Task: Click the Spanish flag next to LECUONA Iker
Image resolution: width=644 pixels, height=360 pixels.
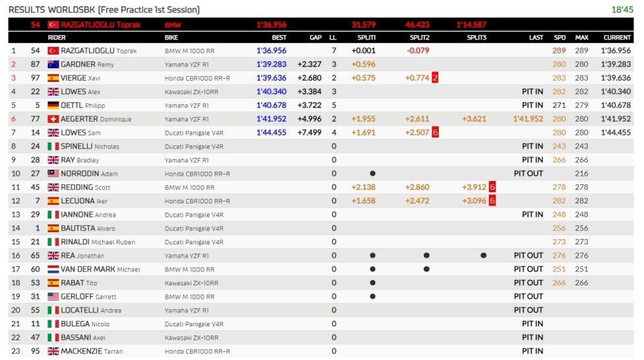Action: click(53, 201)
